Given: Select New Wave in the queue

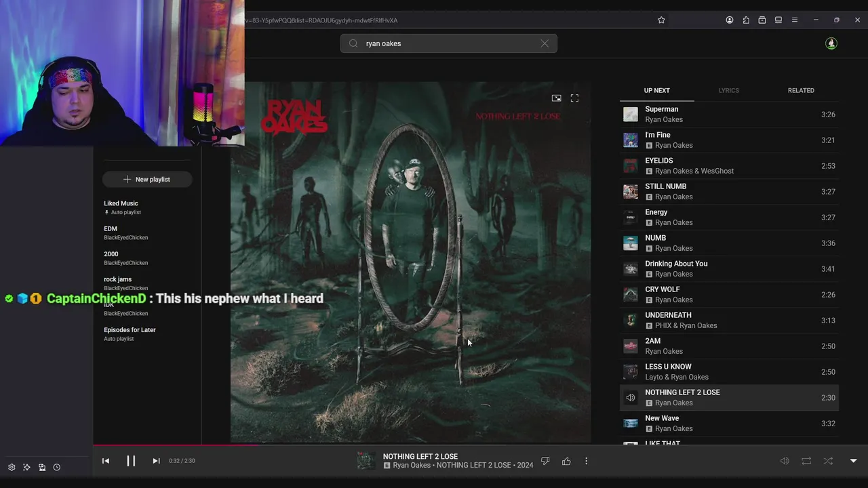Looking at the screenshot, I should pyautogui.click(x=729, y=424).
